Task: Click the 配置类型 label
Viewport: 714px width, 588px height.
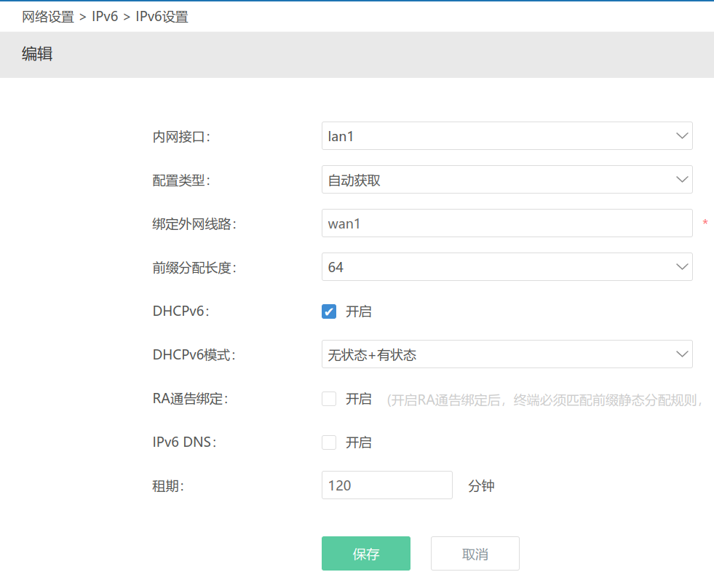Action: (181, 180)
